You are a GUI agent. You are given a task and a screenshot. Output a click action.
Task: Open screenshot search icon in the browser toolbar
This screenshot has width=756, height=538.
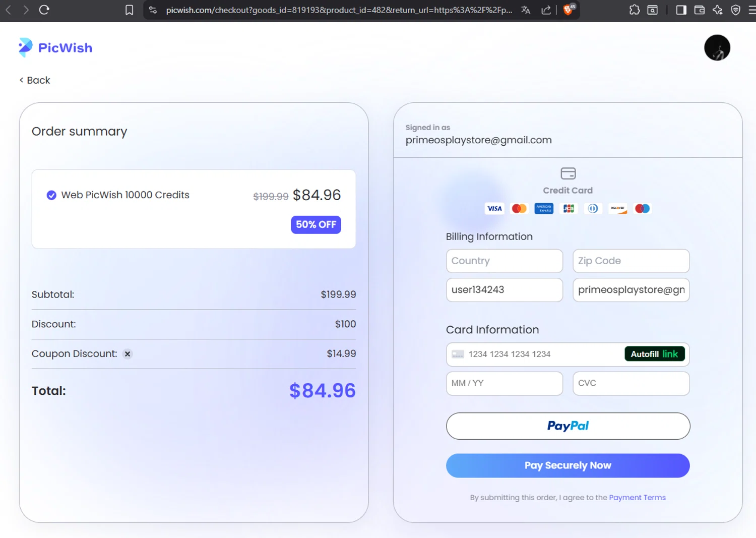(x=652, y=10)
